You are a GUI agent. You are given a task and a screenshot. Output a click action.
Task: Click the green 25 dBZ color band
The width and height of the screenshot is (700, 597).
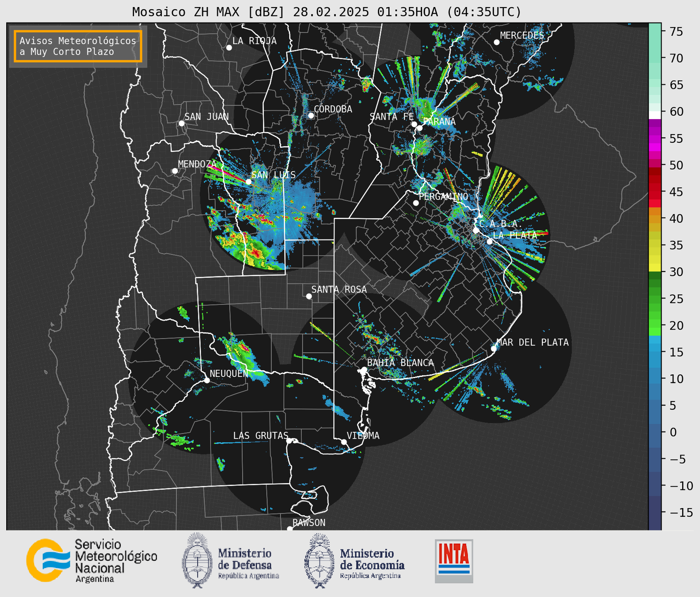[655, 299]
